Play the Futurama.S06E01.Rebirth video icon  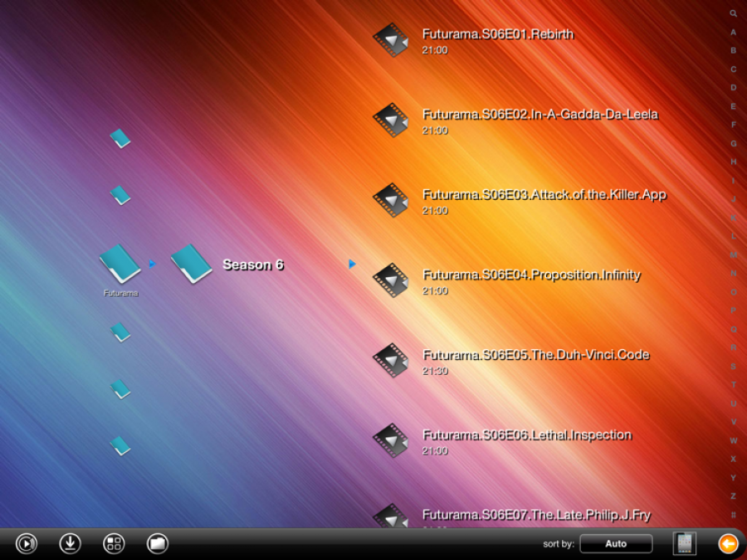tap(391, 40)
